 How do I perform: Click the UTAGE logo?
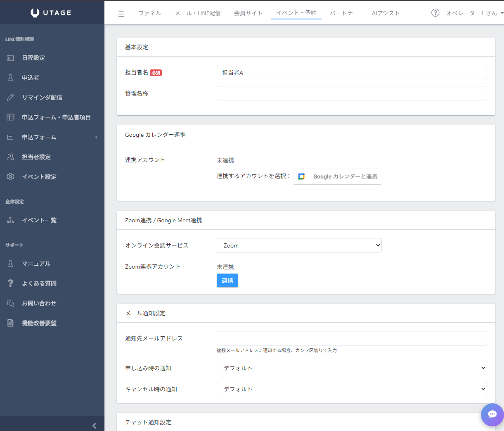[51, 13]
